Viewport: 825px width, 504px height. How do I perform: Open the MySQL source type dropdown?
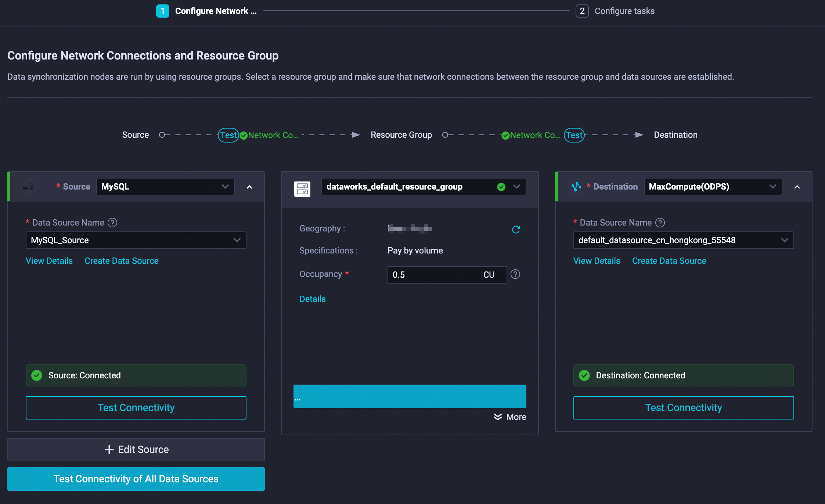(x=165, y=187)
